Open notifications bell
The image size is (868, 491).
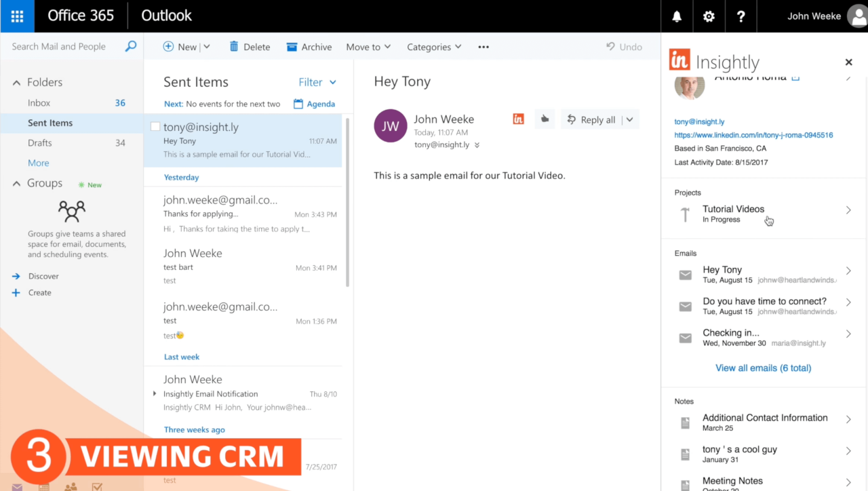tap(677, 16)
